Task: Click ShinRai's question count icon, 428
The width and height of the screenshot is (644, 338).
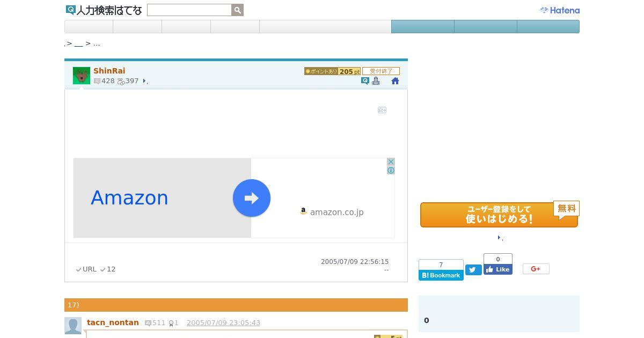Action: point(97,81)
